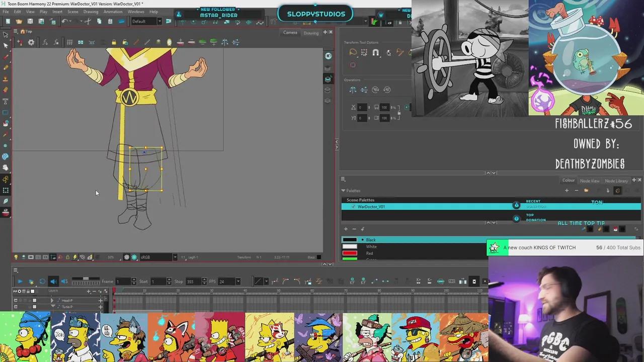Image resolution: width=644 pixels, height=362 pixels.
Task: Select the Brush tool in the left toolbar
Action: pos(6,57)
